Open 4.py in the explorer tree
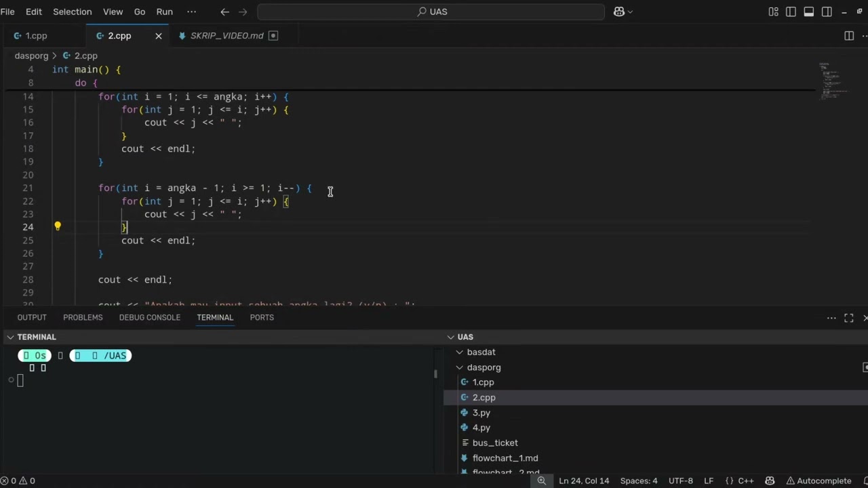 pos(656,428)
